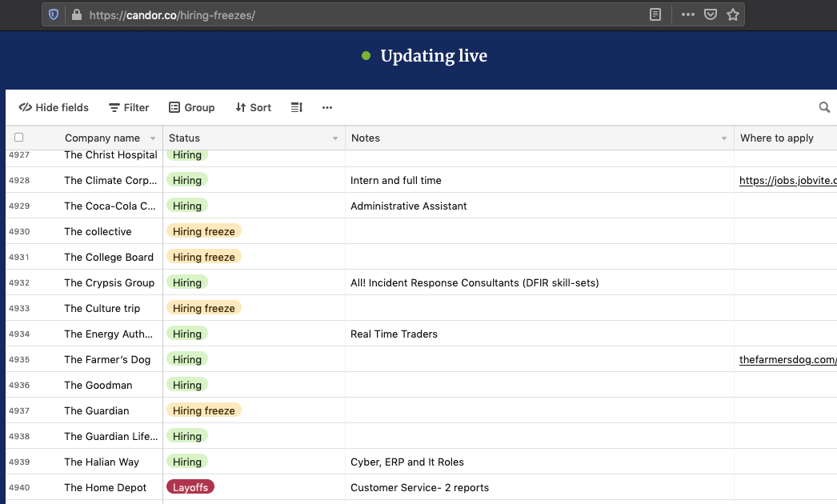
Task: Click Hiring tag for The Crypsis Group
Action: pyautogui.click(x=186, y=282)
